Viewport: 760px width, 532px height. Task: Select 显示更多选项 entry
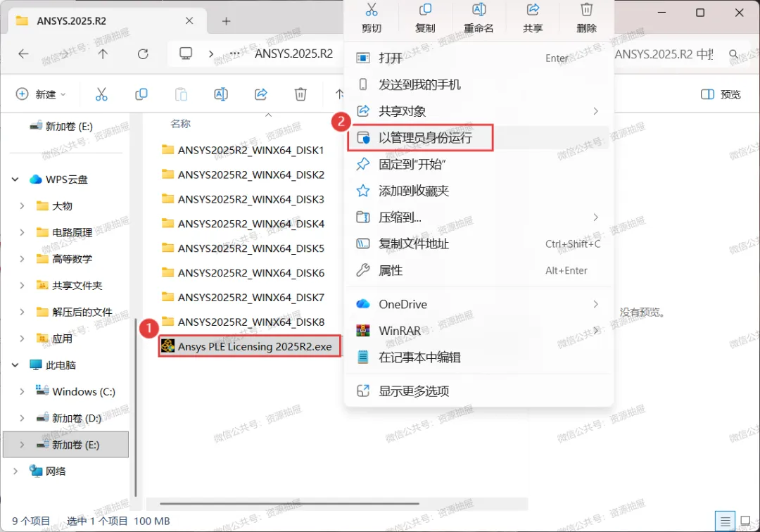click(x=479, y=391)
